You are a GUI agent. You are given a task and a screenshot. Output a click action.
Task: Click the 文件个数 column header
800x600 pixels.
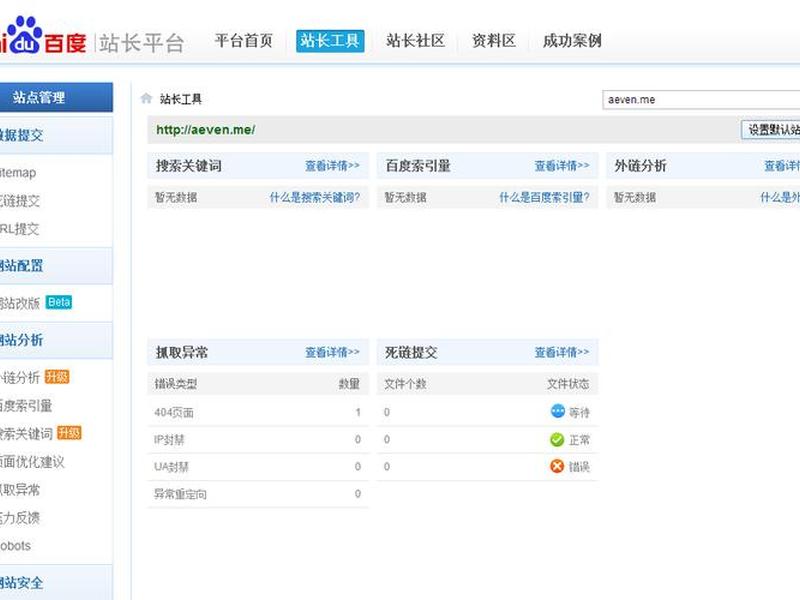[x=405, y=384]
